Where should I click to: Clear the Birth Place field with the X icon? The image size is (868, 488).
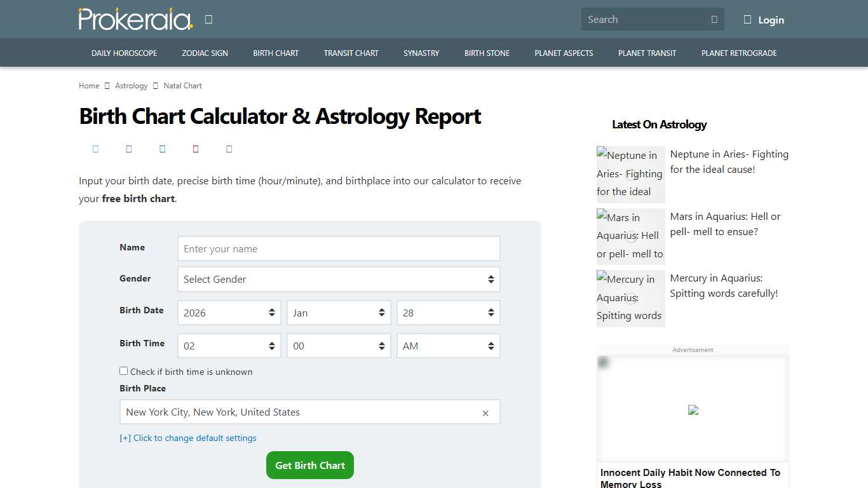coord(485,412)
